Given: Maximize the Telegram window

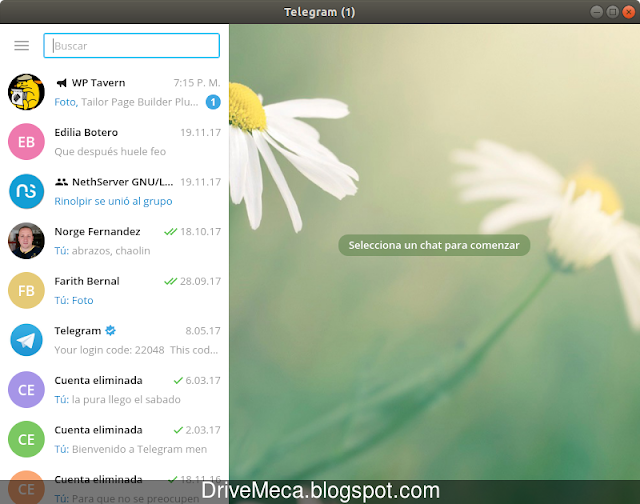Looking at the screenshot, I should click(x=612, y=12).
